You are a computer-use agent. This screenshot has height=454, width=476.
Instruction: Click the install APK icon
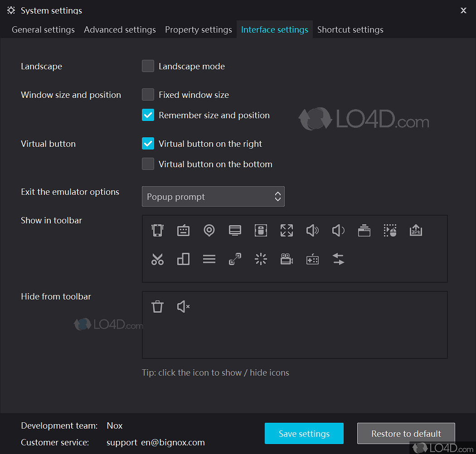pos(416,230)
